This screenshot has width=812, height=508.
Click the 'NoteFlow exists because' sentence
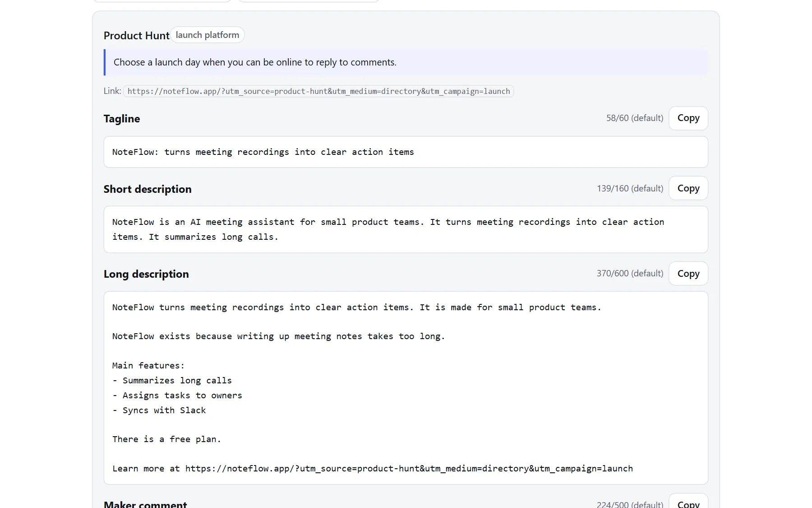click(x=278, y=336)
